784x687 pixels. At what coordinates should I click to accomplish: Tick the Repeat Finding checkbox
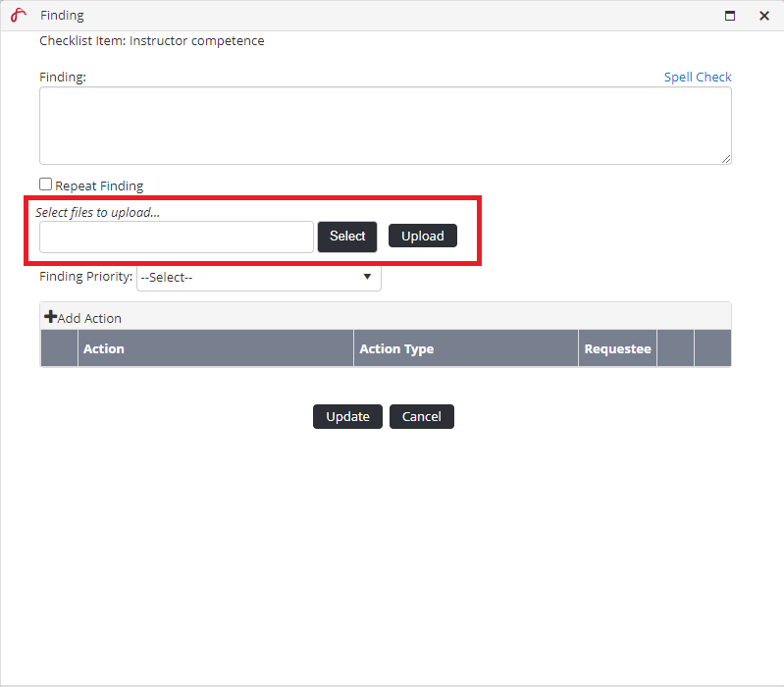[x=46, y=185]
